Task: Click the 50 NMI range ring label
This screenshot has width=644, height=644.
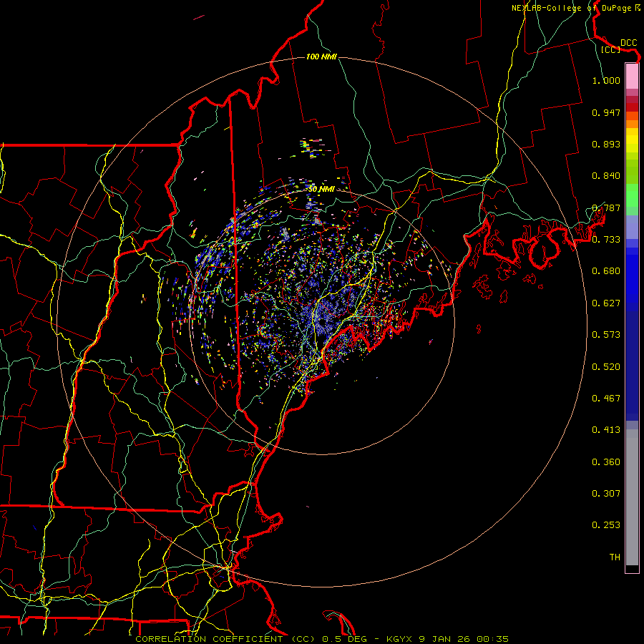Action: click(321, 190)
